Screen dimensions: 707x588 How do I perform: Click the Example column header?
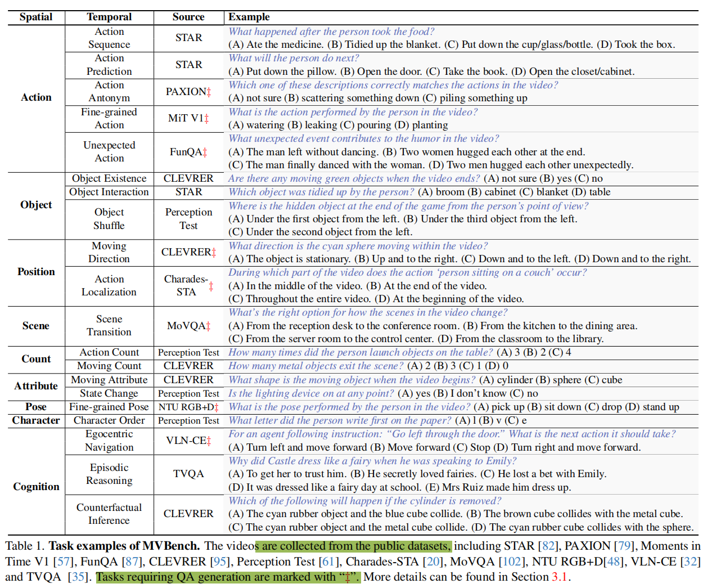[249, 17]
